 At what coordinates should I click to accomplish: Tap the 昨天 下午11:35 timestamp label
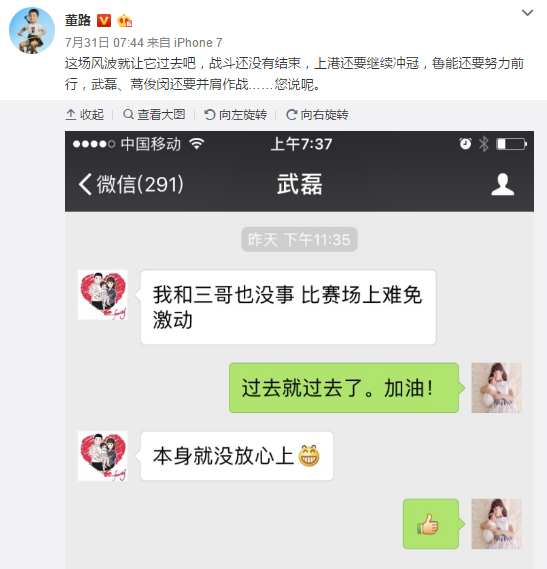coord(299,240)
